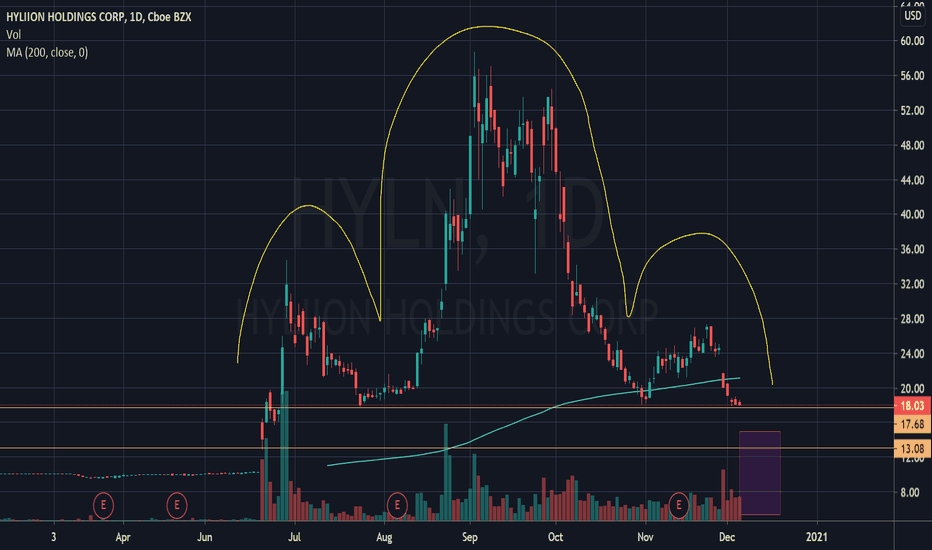Click the 44.00 price axis label
This screenshot has width=932, height=550.
912,180
